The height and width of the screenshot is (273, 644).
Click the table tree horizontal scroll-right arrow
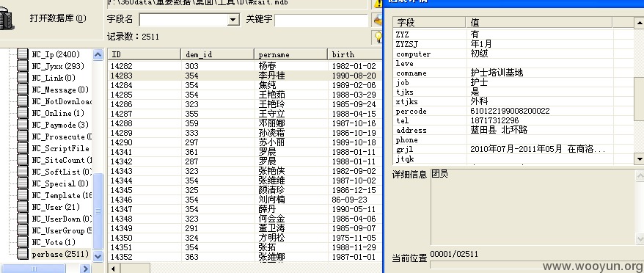point(85,269)
